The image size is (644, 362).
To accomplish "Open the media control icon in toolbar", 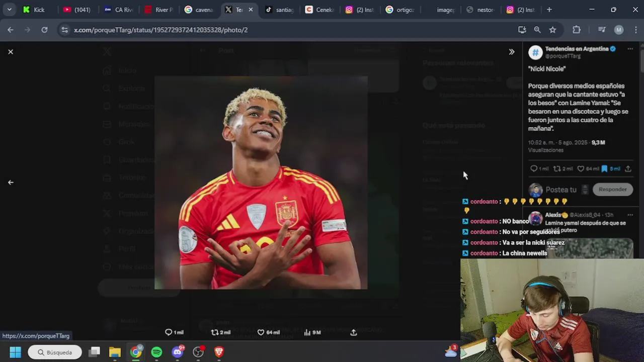I will click(x=602, y=30).
